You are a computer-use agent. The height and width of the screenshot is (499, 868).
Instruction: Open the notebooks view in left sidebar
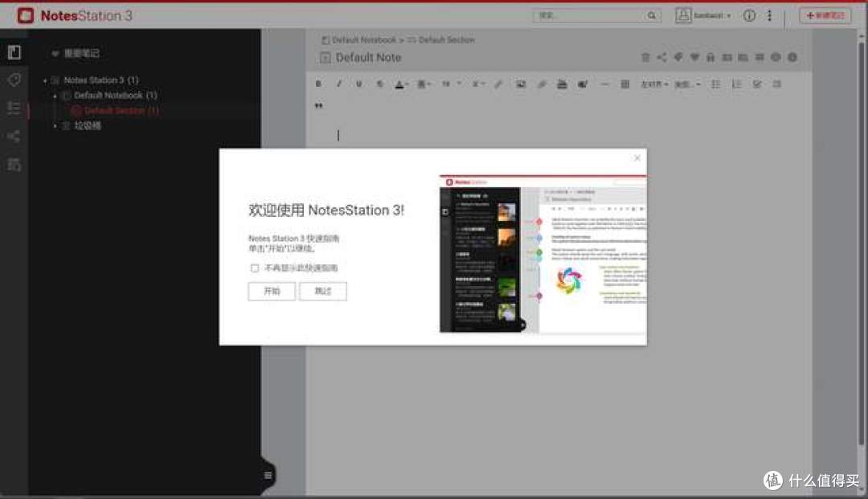click(x=14, y=52)
